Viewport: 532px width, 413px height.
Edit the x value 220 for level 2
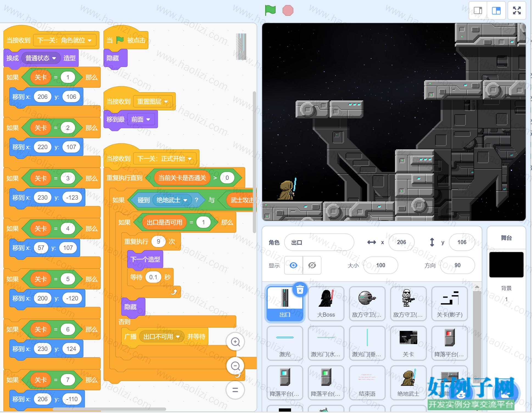click(43, 147)
